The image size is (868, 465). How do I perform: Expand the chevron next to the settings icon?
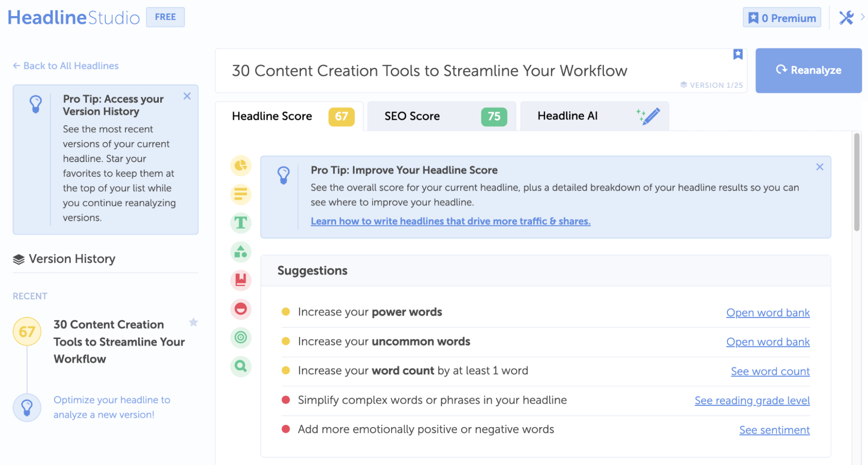[861, 18]
